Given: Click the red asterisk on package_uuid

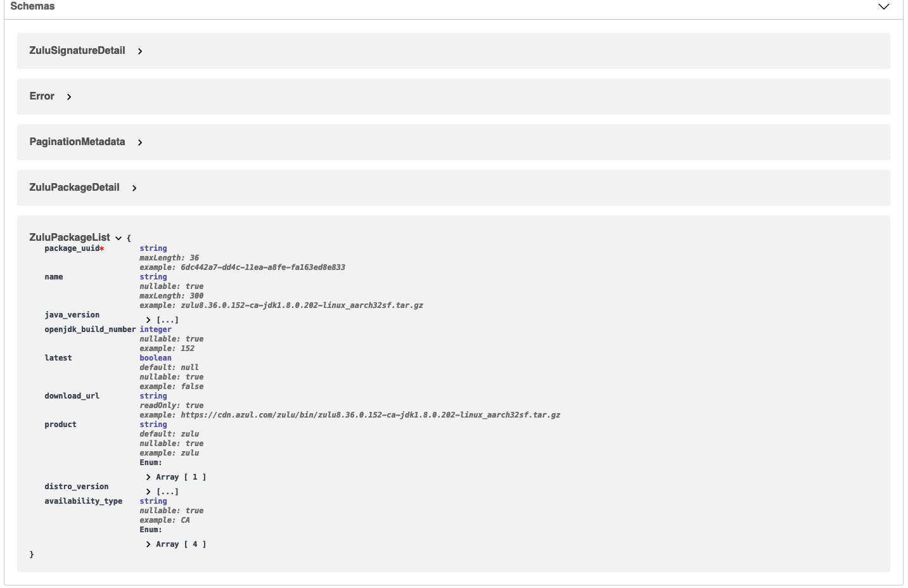Looking at the screenshot, I should click(101, 248).
